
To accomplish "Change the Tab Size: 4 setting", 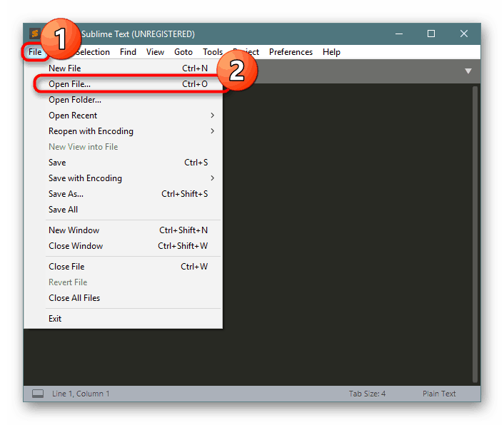I will (x=367, y=394).
